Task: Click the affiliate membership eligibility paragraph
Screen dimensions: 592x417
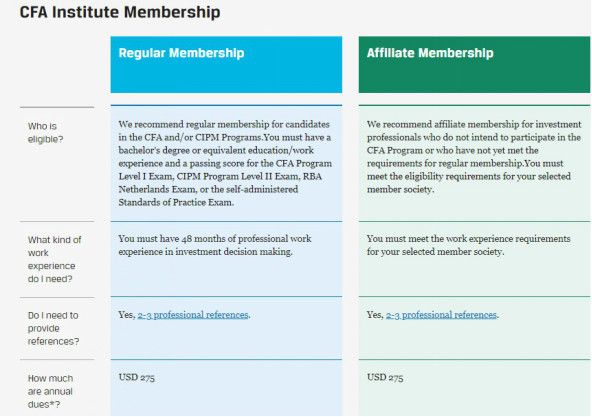Action: click(x=474, y=157)
